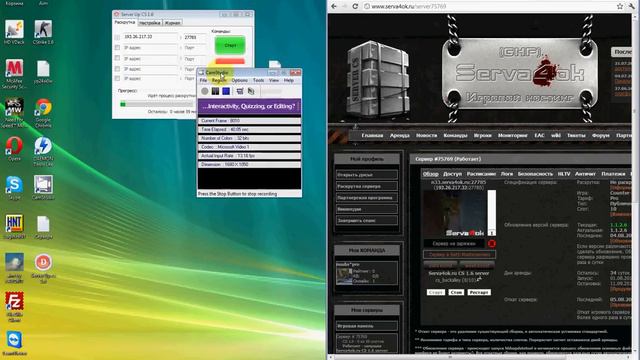Viewport: 640px width, 360px height.
Task: Switch to the Журнал tab in Server Up
Action: [172, 23]
